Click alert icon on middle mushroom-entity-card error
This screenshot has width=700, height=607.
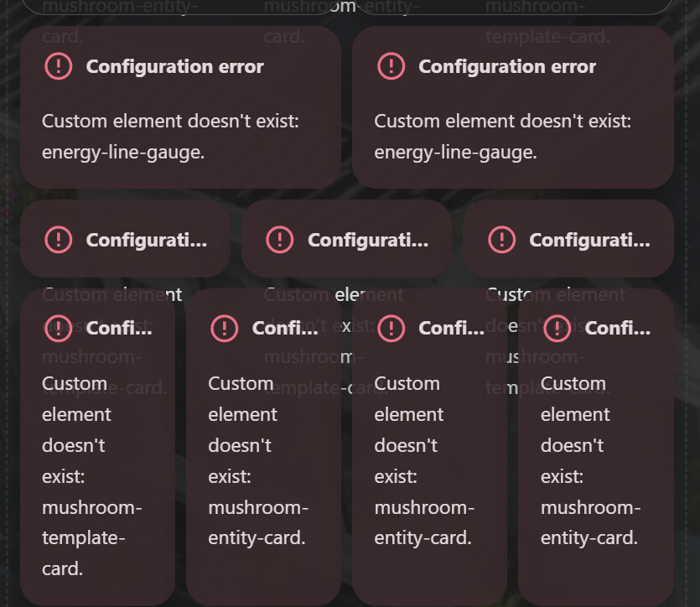(391, 328)
